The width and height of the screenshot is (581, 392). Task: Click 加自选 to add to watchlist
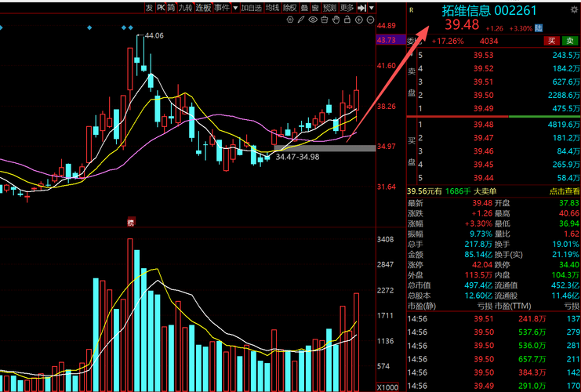[x=251, y=8]
